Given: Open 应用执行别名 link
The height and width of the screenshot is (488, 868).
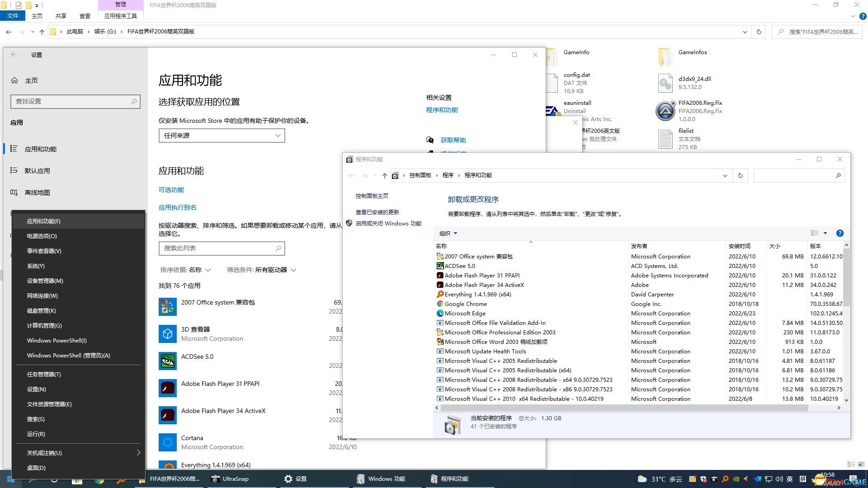Looking at the screenshot, I should (x=177, y=207).
